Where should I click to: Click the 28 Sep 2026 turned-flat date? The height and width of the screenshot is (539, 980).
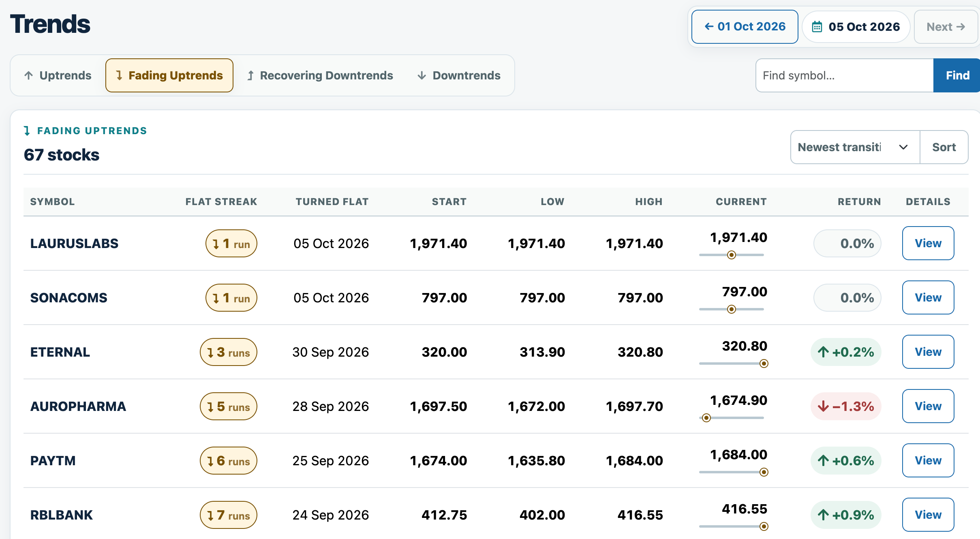[331, 406]
